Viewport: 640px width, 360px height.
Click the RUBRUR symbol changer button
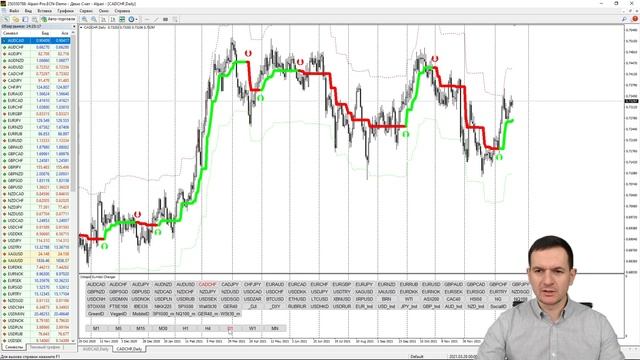[x=297, y=307]
